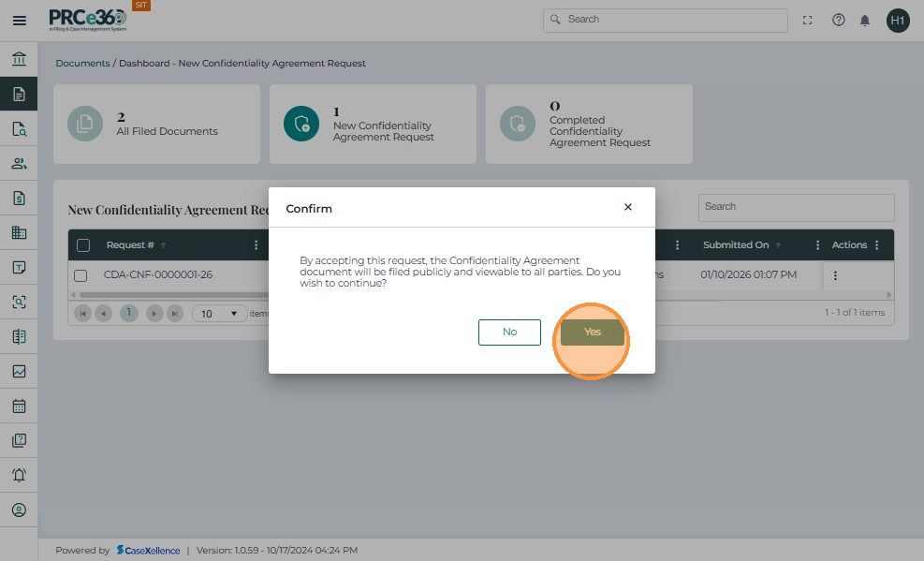Open the dollar document sidebar icon
The height and width of the screenshot is (561, 924).
19,198
